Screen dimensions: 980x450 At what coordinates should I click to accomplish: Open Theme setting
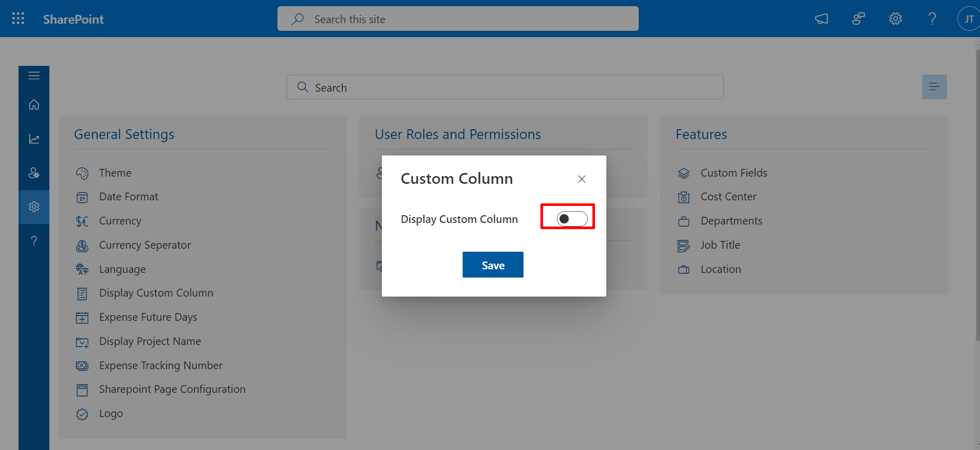click(x=115, y=173)
